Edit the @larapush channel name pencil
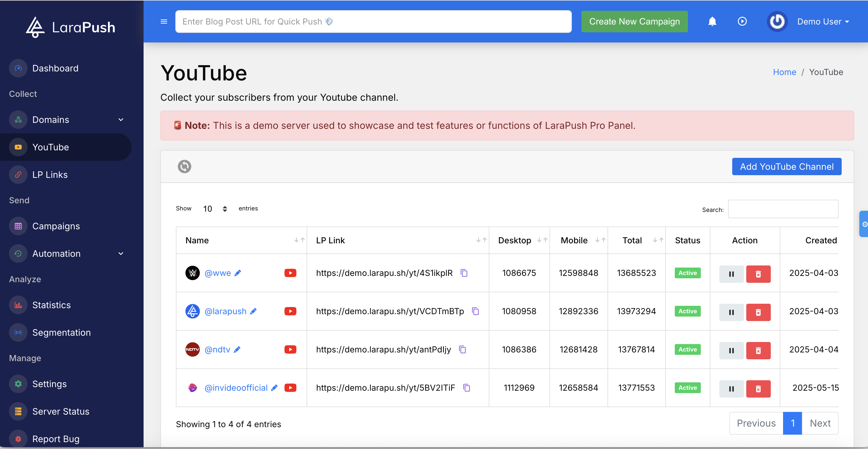The height and width of the screenshot is (449, 868). (253, 311)
